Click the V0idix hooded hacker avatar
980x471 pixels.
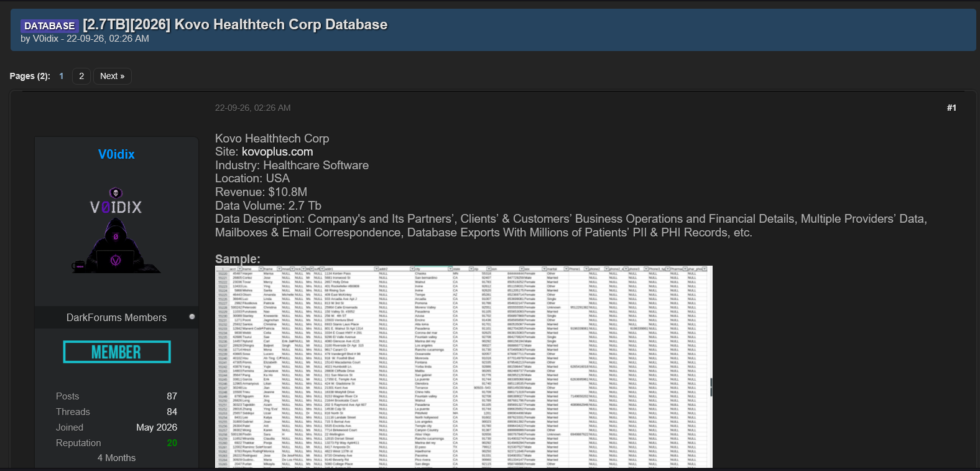[x=116, y=230]
